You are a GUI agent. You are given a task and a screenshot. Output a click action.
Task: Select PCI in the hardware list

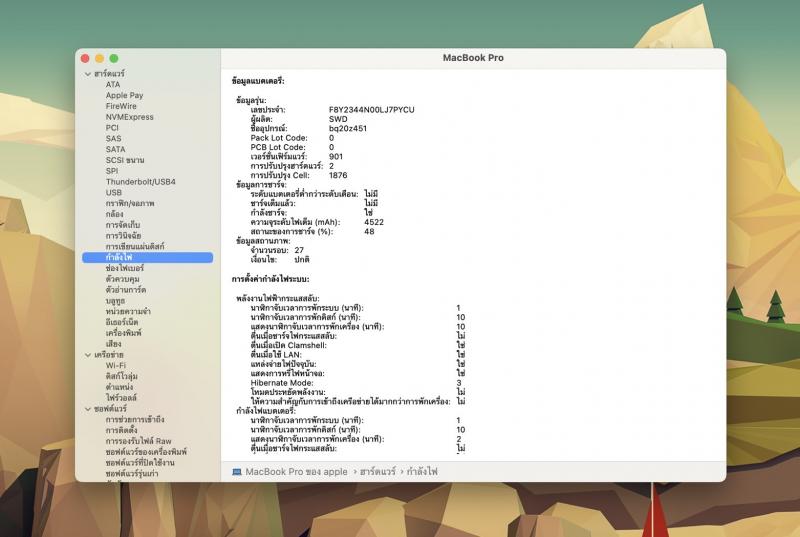coord(112,127)
